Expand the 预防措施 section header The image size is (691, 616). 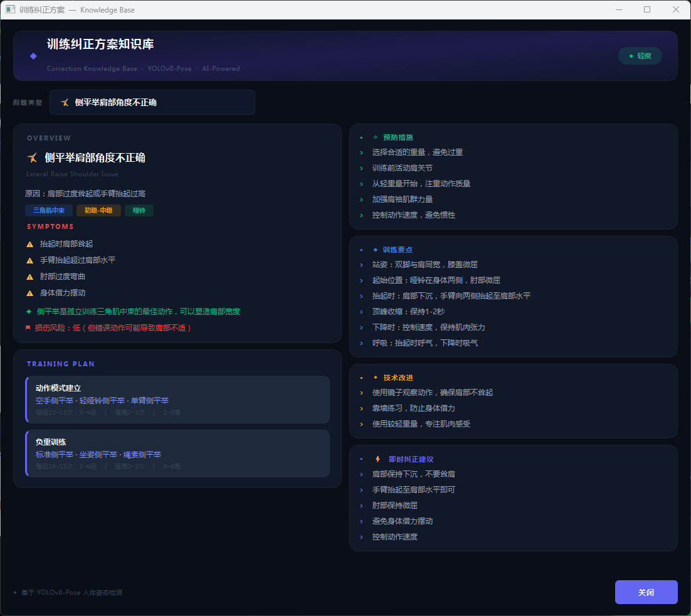click(x=398, y=137)
